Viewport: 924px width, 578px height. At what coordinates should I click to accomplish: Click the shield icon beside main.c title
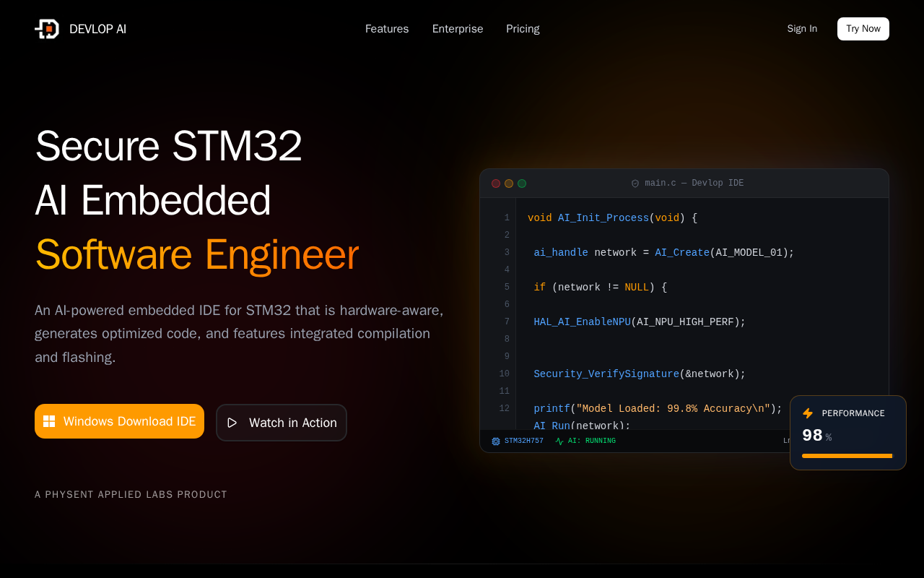(635, 184)
